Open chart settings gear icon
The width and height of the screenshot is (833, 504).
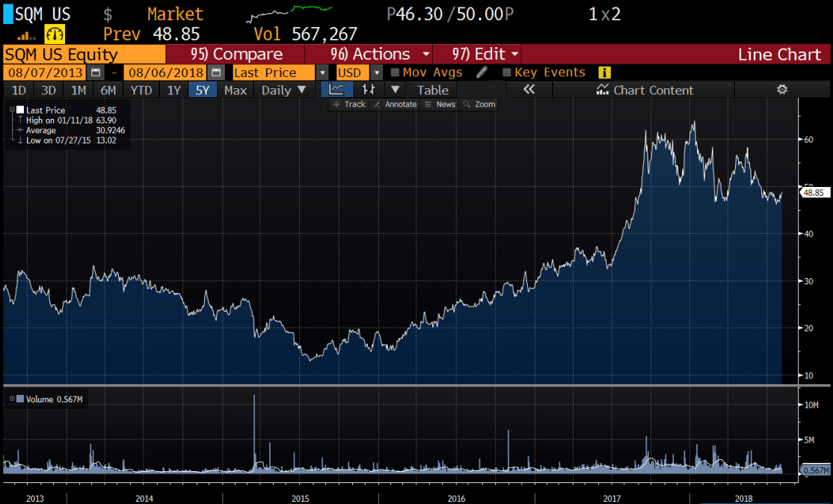[x=782, y=89]
